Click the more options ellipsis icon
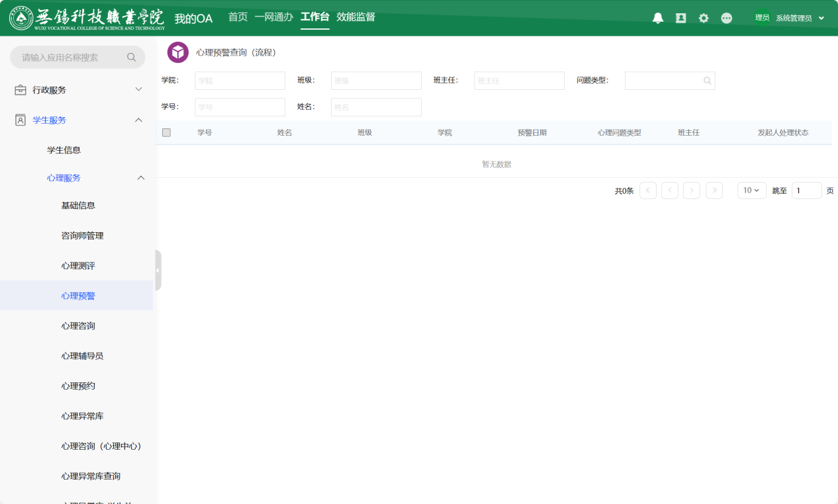This screenshot has width=838, height=504. coord(727,19)
